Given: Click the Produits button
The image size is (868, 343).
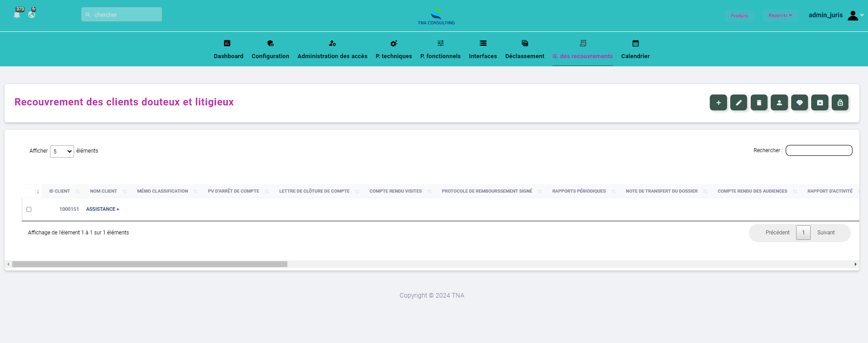Looking at the screenshot, I should [739, 15].
